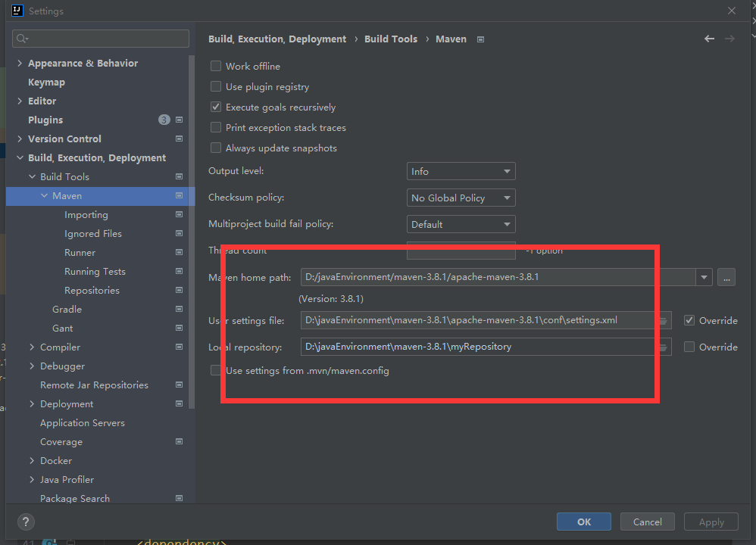Click Build, Execution, Deployment in breadcrumb

pyautogui.click(x=277, y=39)
